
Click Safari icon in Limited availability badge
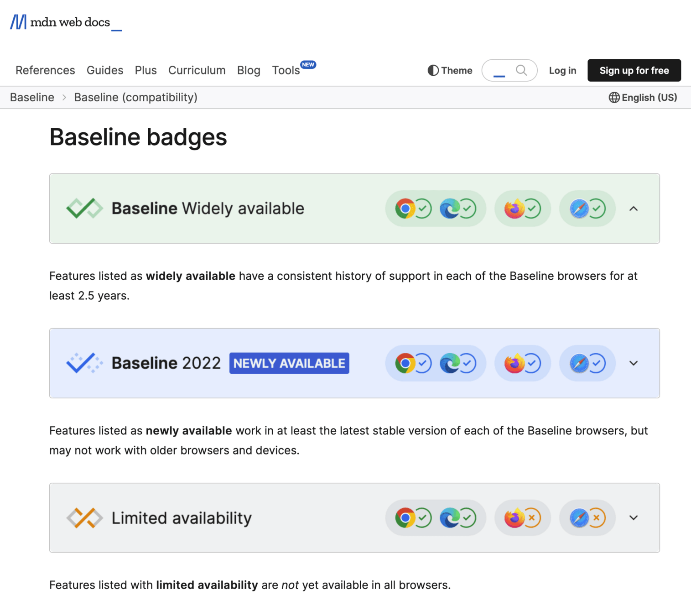(x=579, y=518)
